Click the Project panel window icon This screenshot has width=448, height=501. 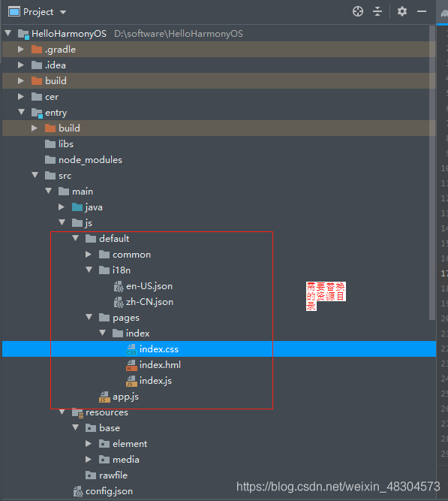(14, 12)
